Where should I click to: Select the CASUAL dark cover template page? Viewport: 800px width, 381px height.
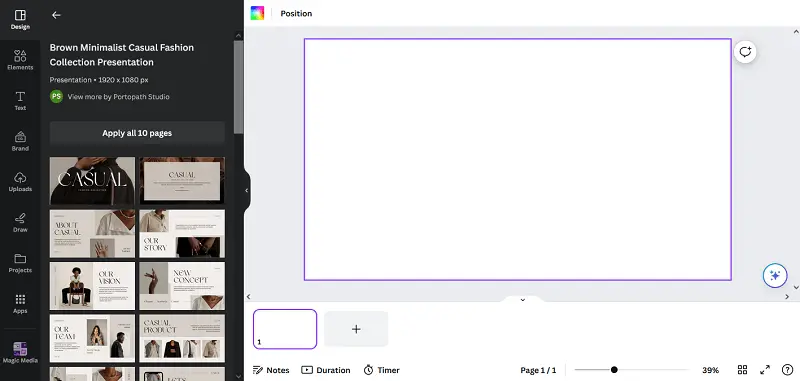92,181
